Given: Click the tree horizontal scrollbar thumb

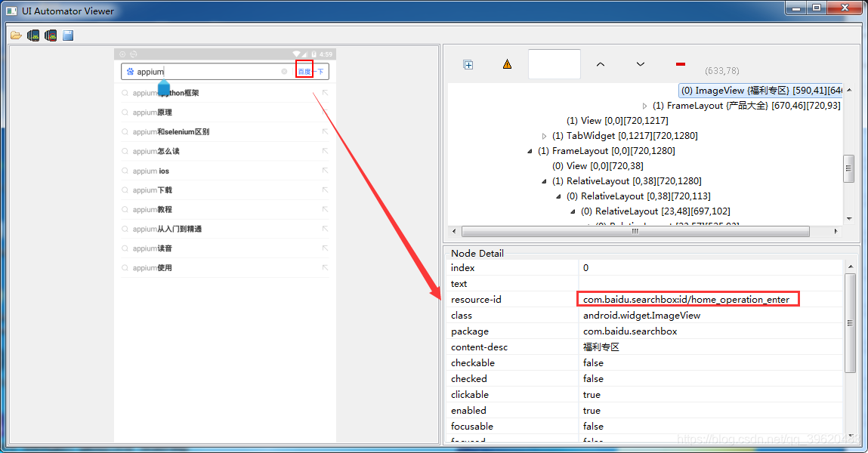Looking at the screenshot, I should coord(635,231).
